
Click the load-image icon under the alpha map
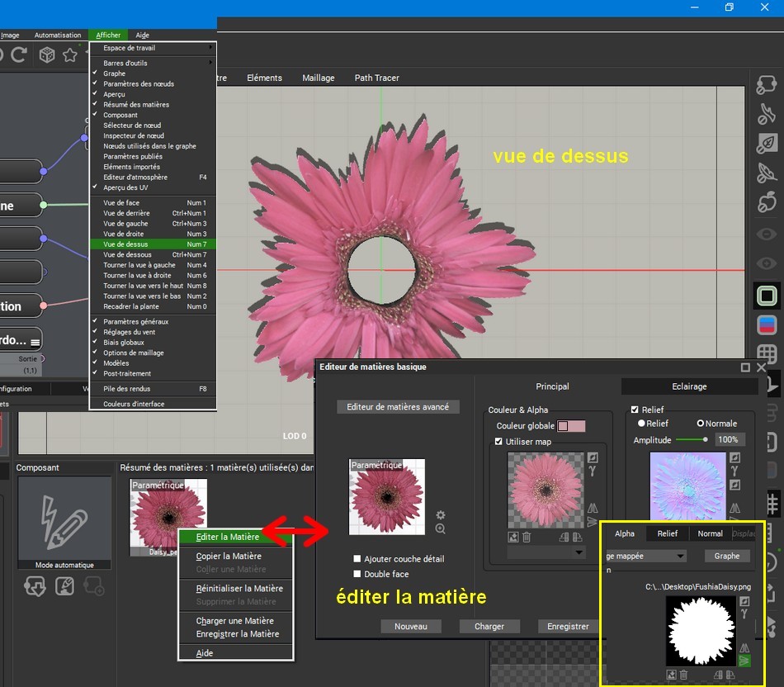click(x=671, y=675)
